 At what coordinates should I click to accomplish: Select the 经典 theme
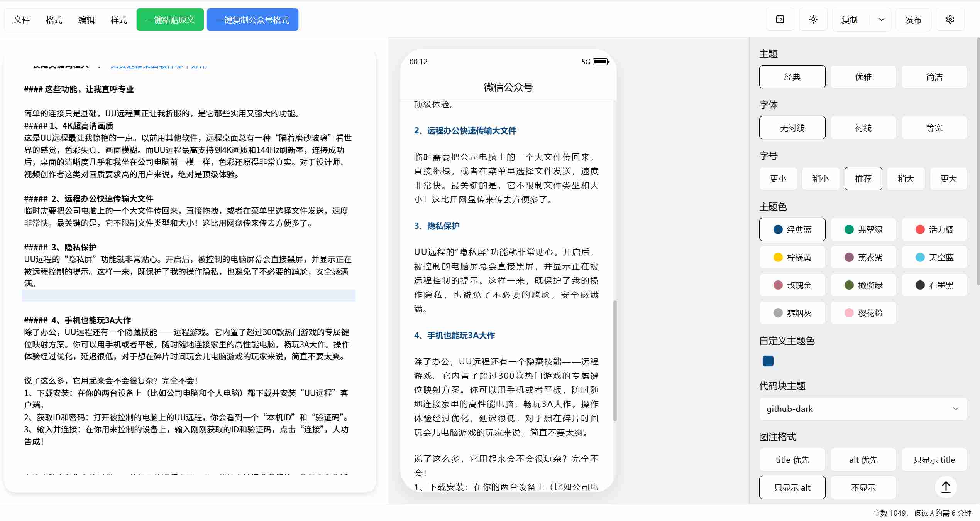coord(792,77)
